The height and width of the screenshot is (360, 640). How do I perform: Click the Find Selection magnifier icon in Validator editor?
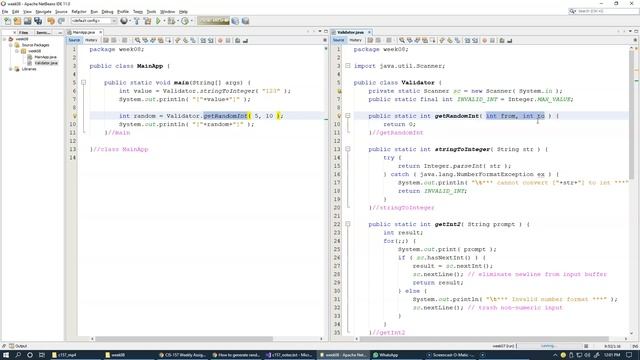tap(402, 40)
